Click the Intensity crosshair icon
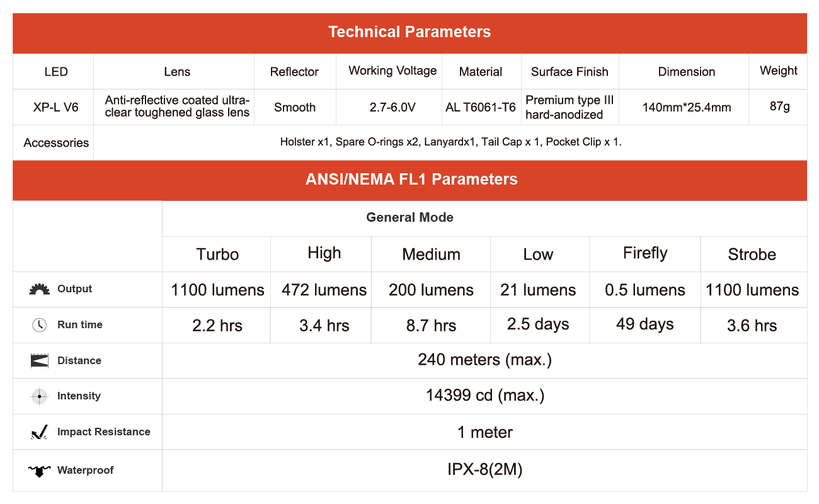Viewport: 819px width, 504px height. pos(39,396)
